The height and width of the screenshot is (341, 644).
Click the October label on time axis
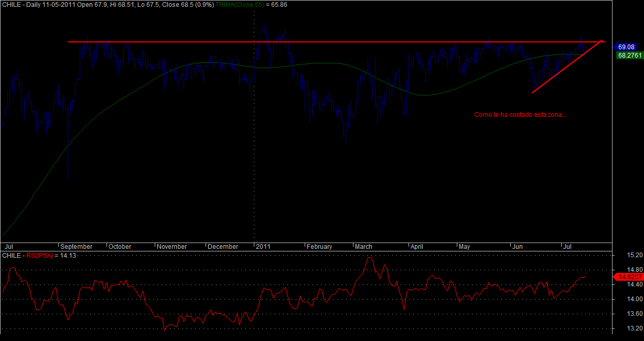(120, 246)
